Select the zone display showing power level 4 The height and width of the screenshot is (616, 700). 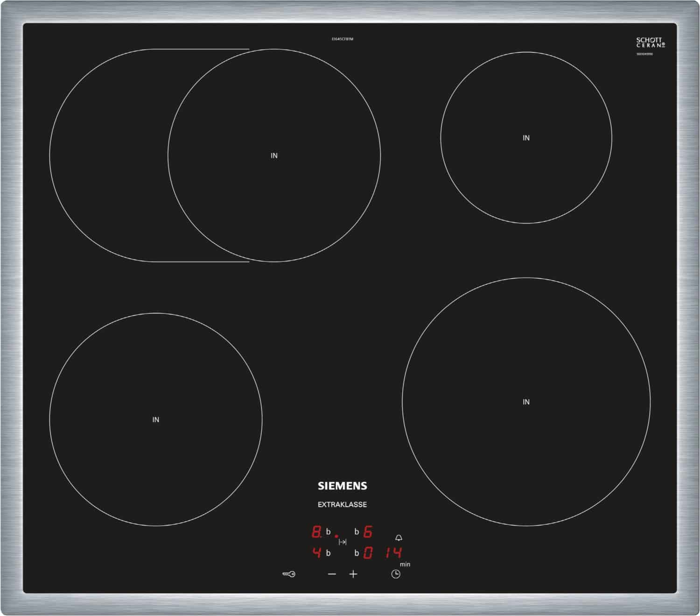(x=317, y=553)
